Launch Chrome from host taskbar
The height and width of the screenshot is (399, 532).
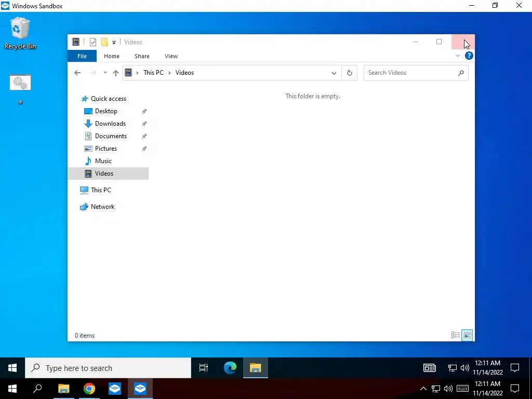coord(89,389)
